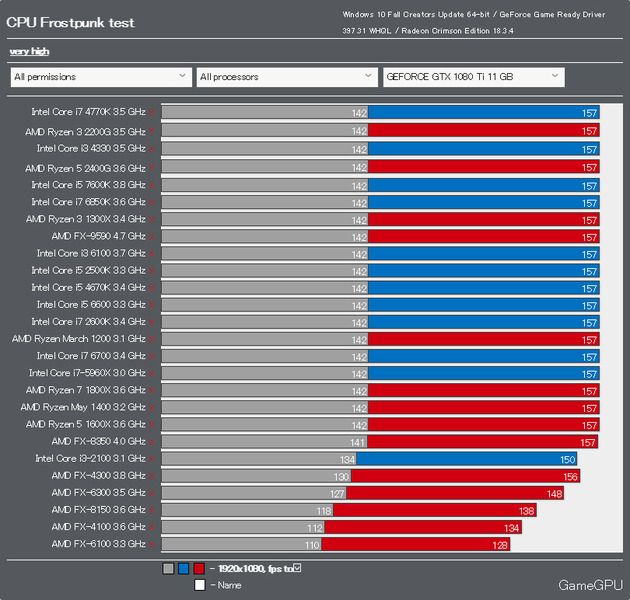Remove AMD Ryzen March 1200 with red X
Image resolution: width=630 pixels, height=600 pixels.
pos(151,340)
